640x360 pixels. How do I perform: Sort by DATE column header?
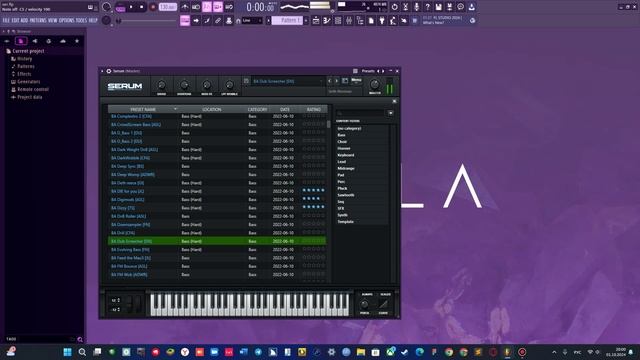[285, 109]
